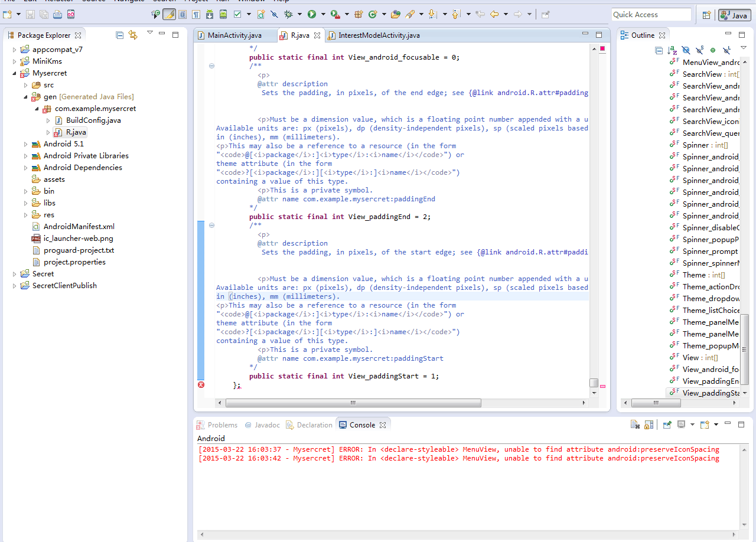This screenshot has height=542, width=756.
Task: Click the red error marker in editor gutter
Action: coord(201,384)
